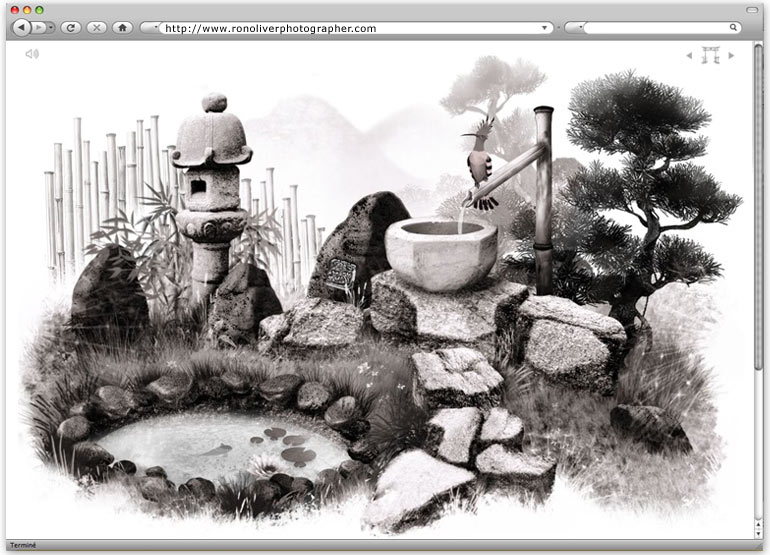The width and height of the screenshot is (770, 555).
Task: Click the next arrow beside the torii gate
Action: coord(731,56)
